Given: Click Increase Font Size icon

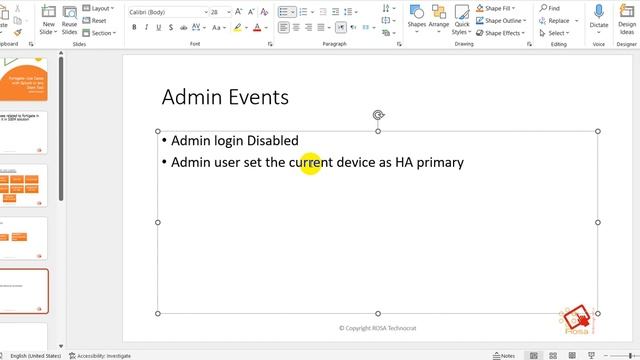Looking at the screenshot, I should pos(239,12).
